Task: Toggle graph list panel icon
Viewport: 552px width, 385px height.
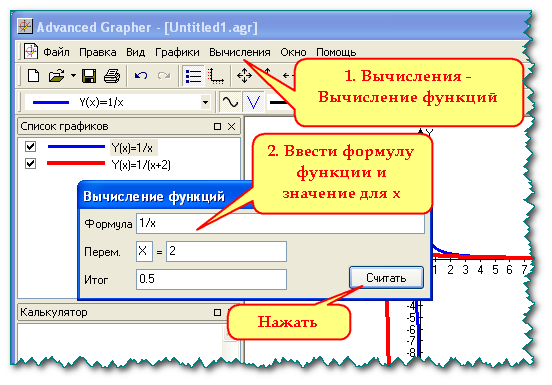Action: (x=193, y=76)
